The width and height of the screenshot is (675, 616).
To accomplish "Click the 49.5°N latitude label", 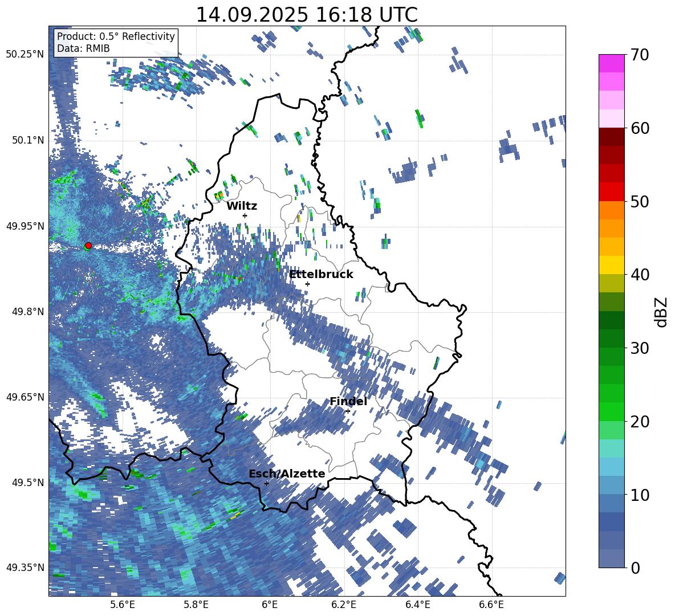I will point(28,482).
